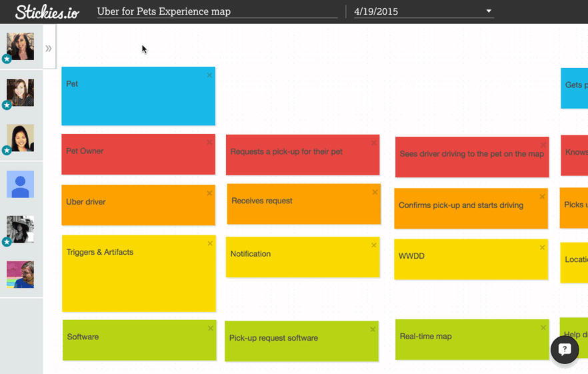
Task: Remove the Real-time map sticky
Action: pos(543,328)
